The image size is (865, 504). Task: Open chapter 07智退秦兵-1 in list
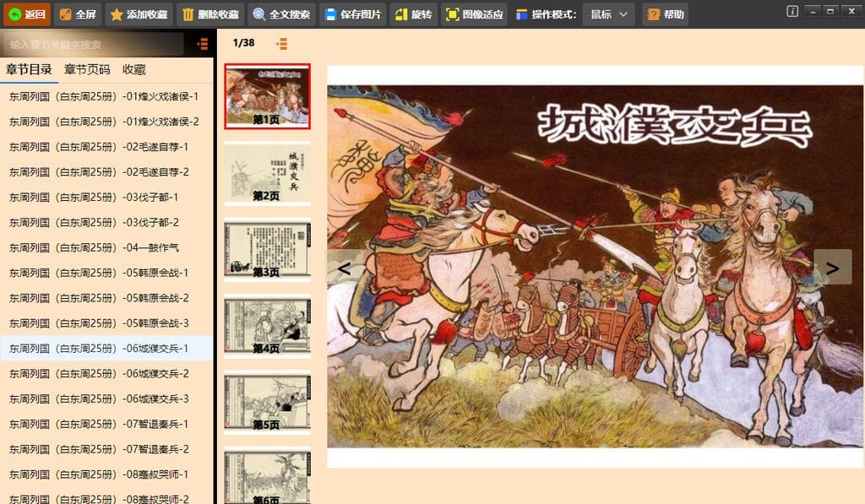click(x=99, y=424)
